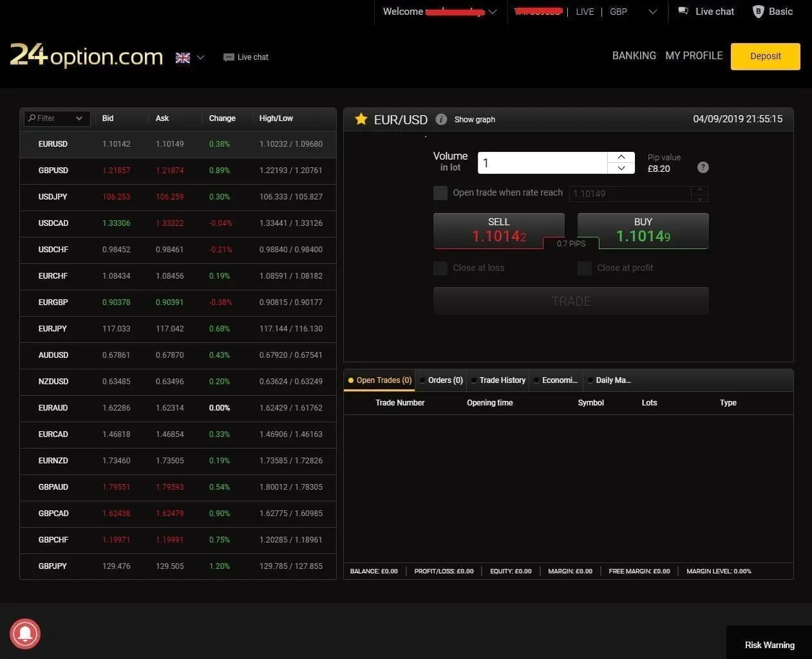Select the GBPCHF instrument row
Screen dimensions: 812x659
[178, 540]
